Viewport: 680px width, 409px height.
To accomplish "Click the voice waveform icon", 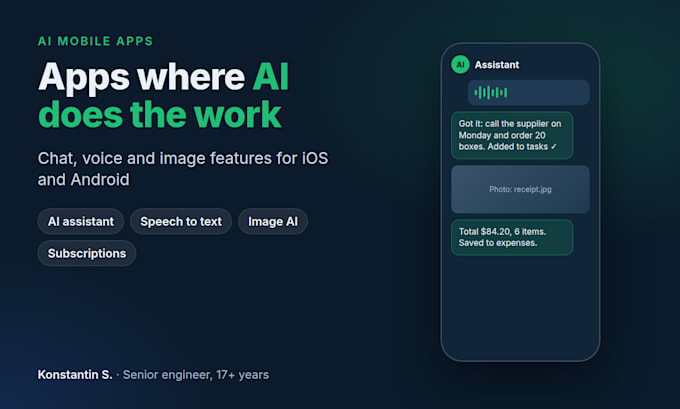I will (490, 92).
